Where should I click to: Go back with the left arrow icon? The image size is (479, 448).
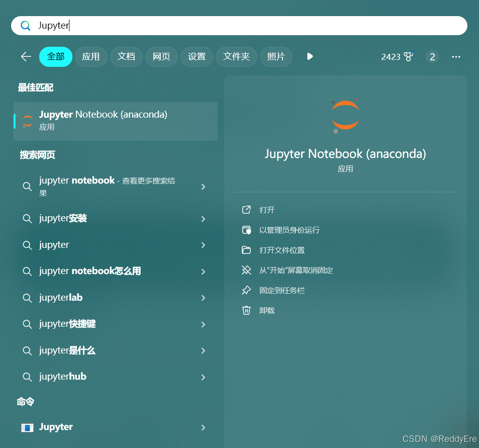26,56
